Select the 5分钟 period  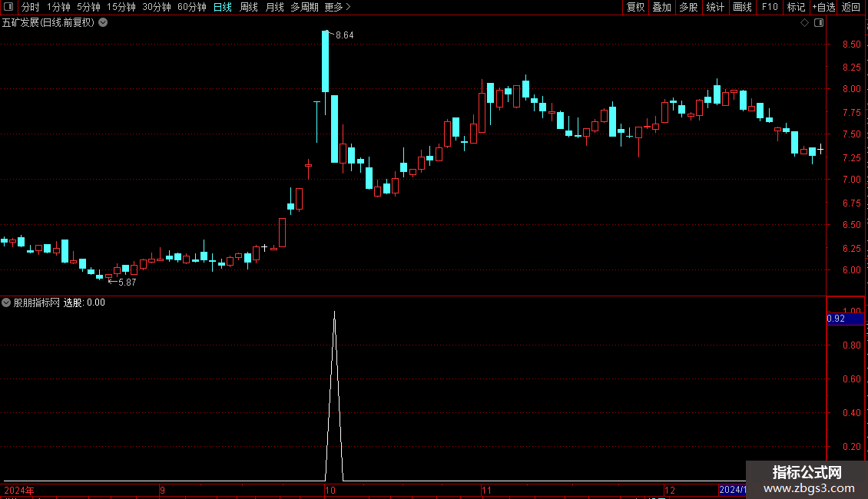(x=88, y=7)
